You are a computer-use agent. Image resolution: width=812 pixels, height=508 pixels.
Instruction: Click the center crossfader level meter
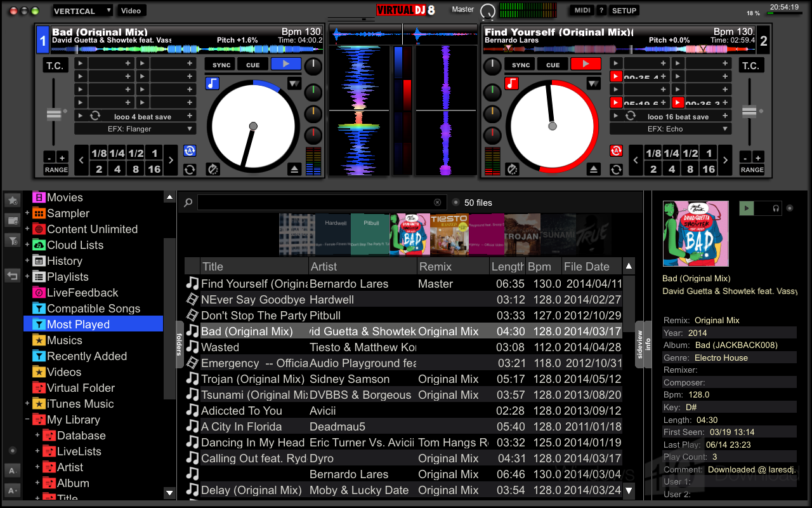(403, 110)
